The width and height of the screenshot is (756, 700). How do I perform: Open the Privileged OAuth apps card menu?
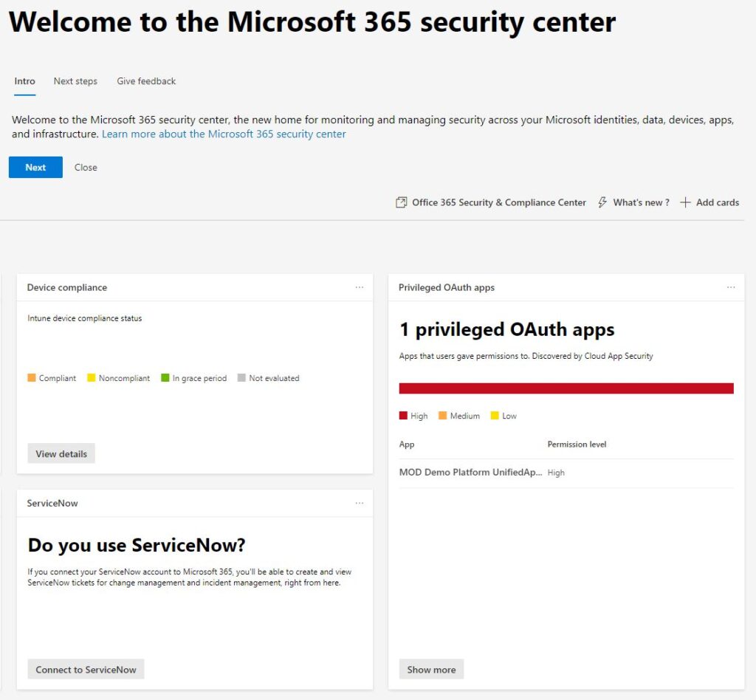[731, 287]
